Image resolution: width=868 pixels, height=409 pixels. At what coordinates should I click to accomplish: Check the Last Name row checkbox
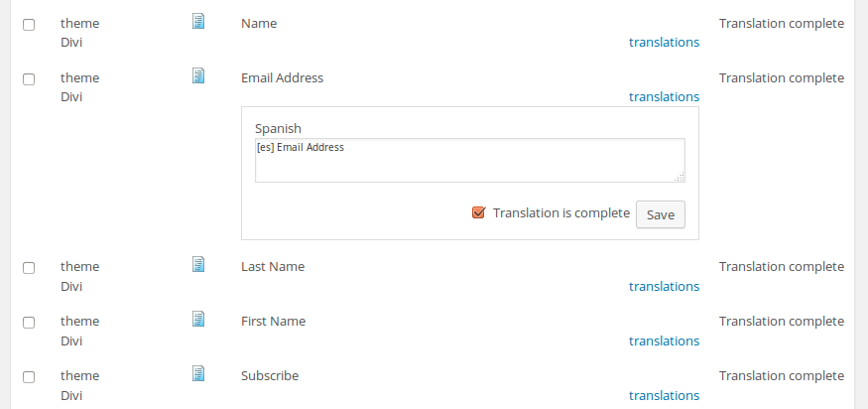pos(29,268)
